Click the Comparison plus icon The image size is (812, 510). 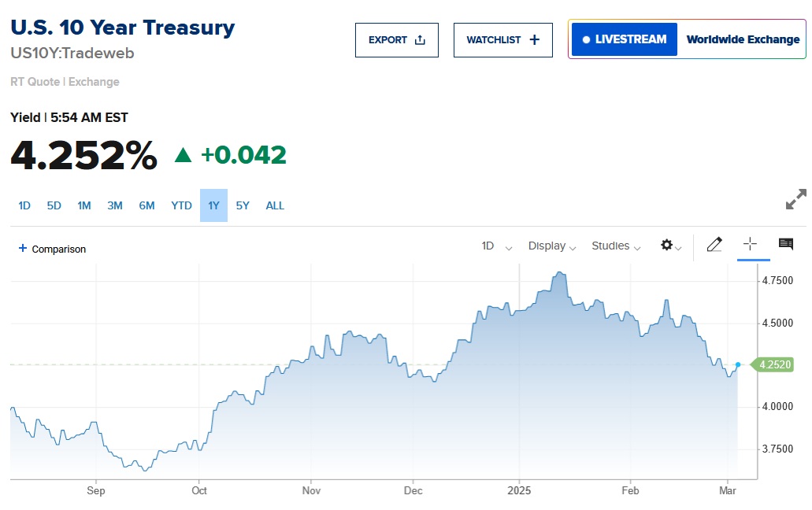coord(23,249)
